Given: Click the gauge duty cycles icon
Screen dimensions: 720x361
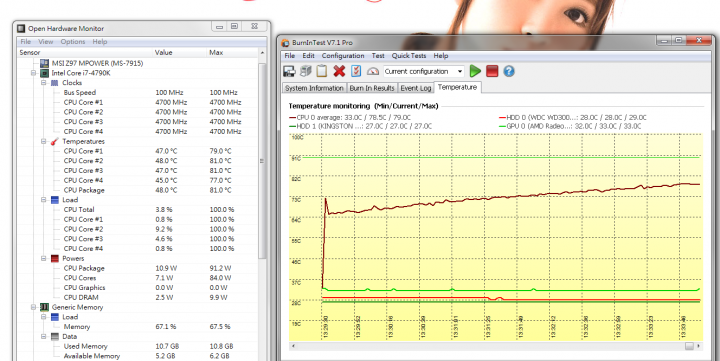Looking at the screenshot, I should click(373, 71).
